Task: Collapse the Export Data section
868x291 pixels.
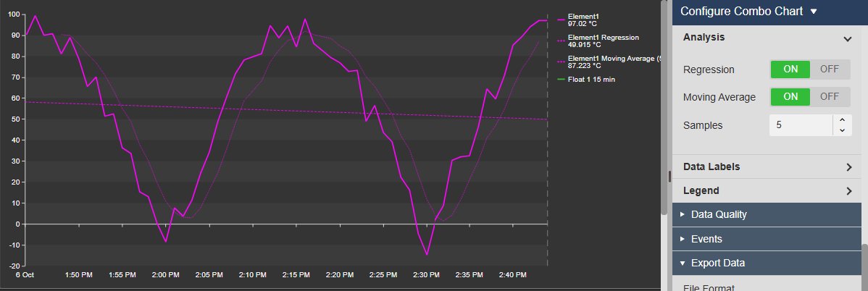Action: pos(767,263)
